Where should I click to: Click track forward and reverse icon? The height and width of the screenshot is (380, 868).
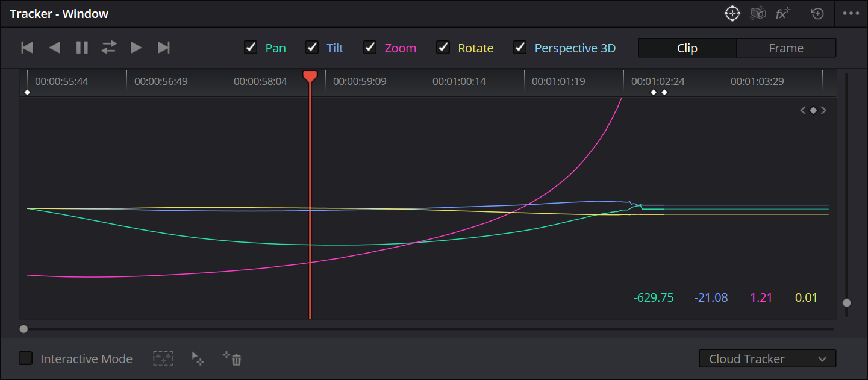(109, 48)
